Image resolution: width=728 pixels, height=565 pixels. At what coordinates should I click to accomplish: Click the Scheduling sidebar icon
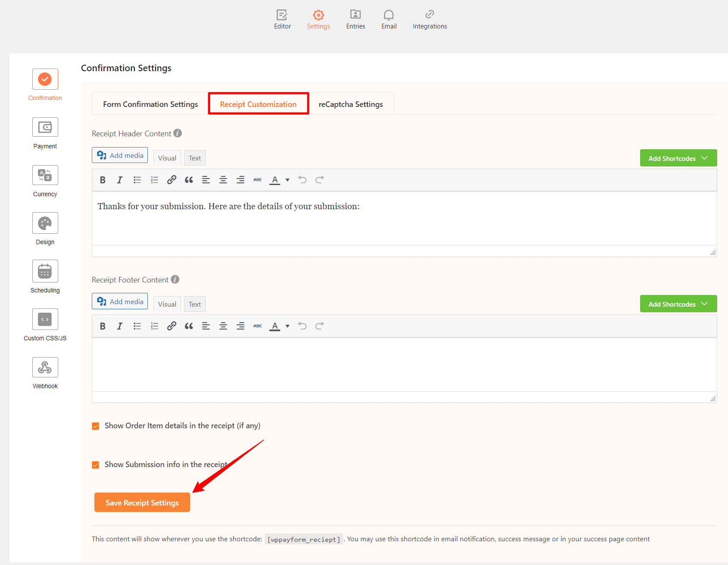click(45, 271)
